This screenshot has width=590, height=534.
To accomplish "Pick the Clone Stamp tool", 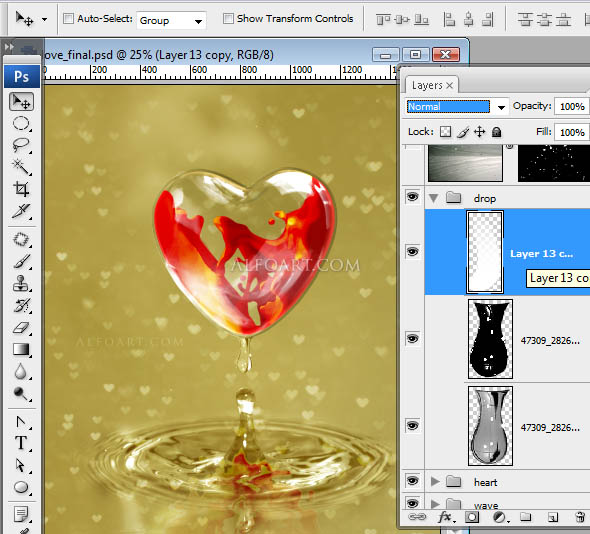I will pyautogui.click(x=21, y=283).
